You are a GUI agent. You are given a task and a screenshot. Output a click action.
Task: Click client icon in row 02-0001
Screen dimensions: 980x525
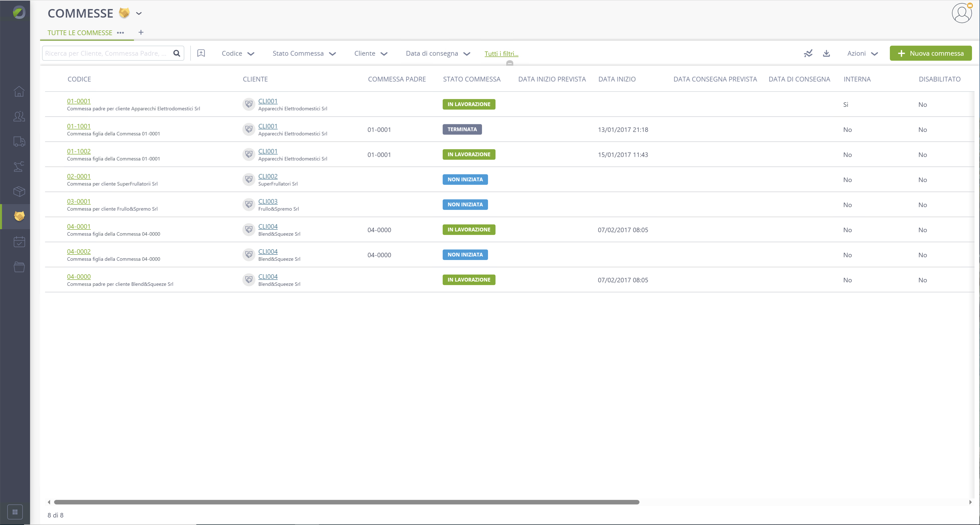(249, 179)
